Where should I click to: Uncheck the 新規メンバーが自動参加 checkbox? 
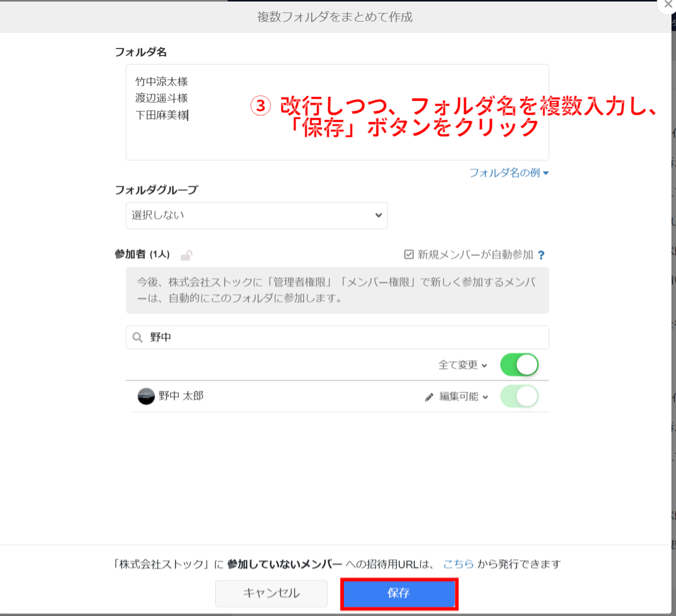tap(409, 254)
